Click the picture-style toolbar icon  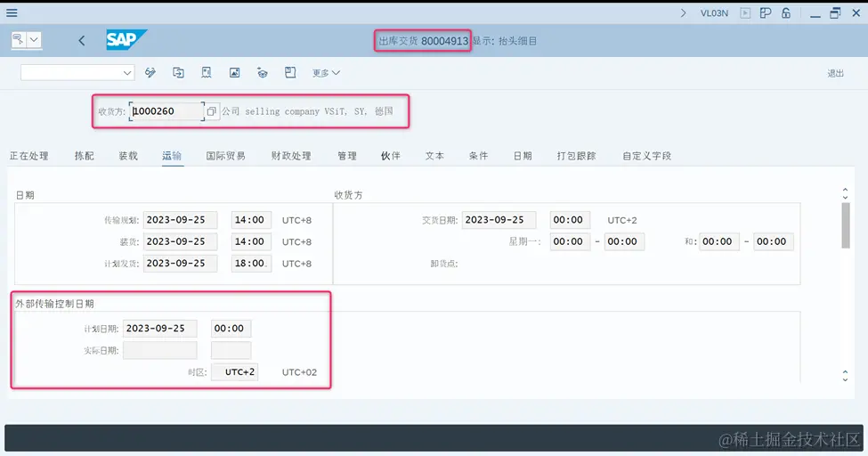[x=235, y=72]
